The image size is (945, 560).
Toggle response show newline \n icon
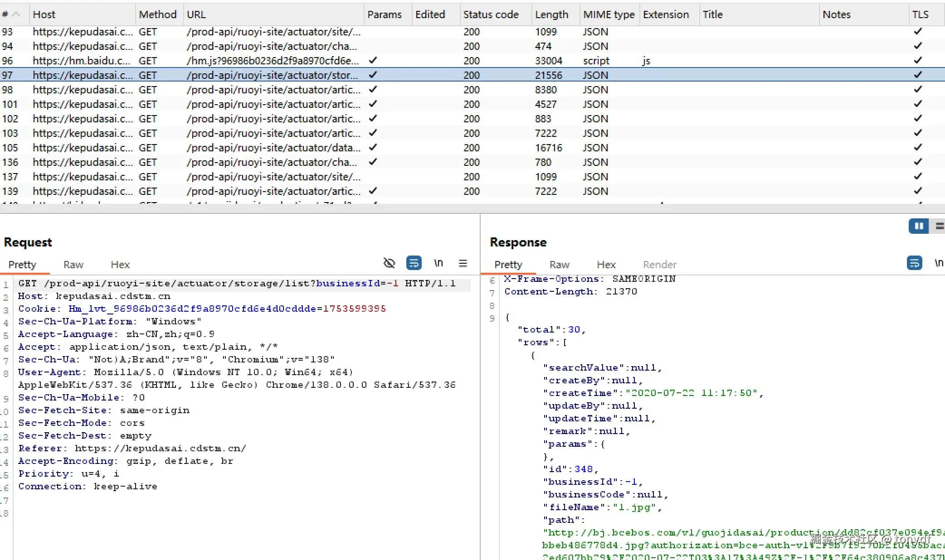pyautogui.click(x=939, y=263)
